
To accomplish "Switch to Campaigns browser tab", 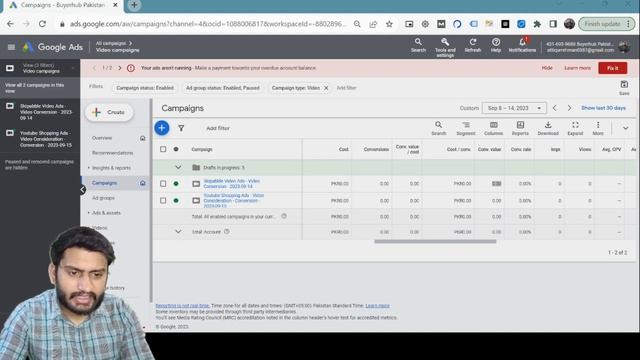I will point(62,5).
